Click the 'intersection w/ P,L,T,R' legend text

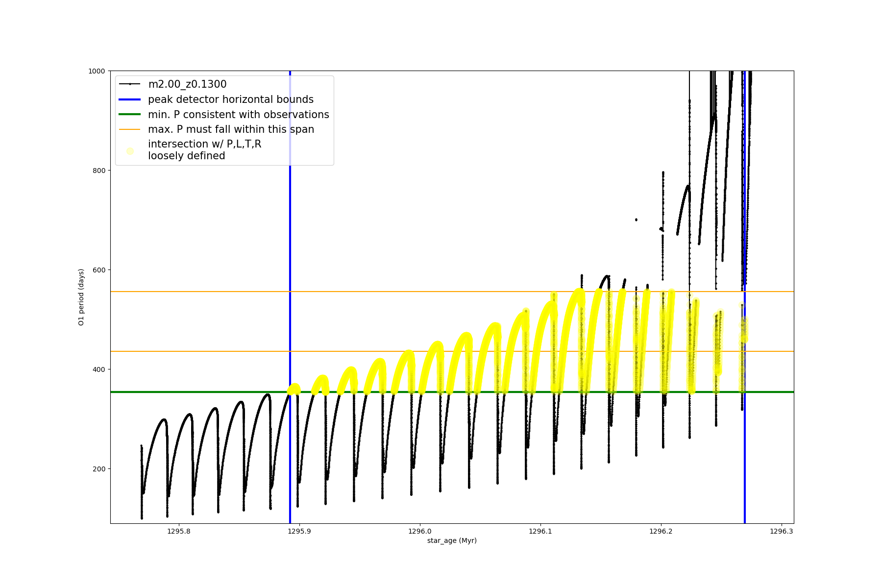click(204, 144)
